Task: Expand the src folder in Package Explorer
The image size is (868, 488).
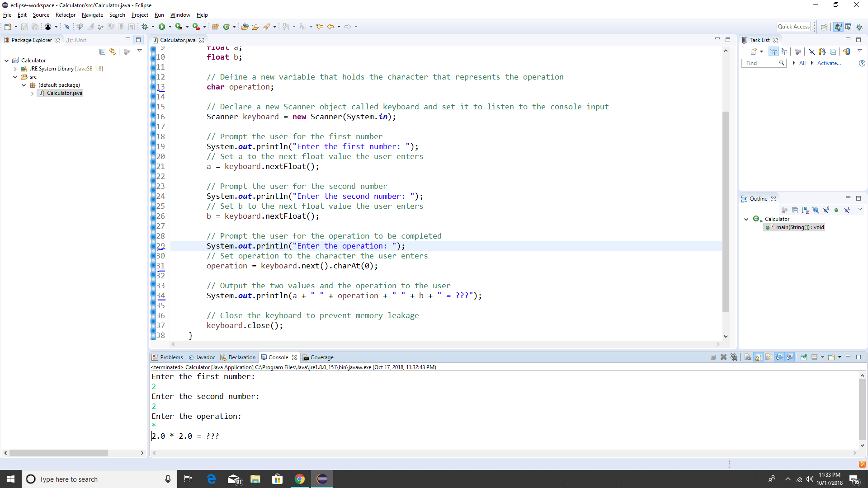Action: [15, 76]
